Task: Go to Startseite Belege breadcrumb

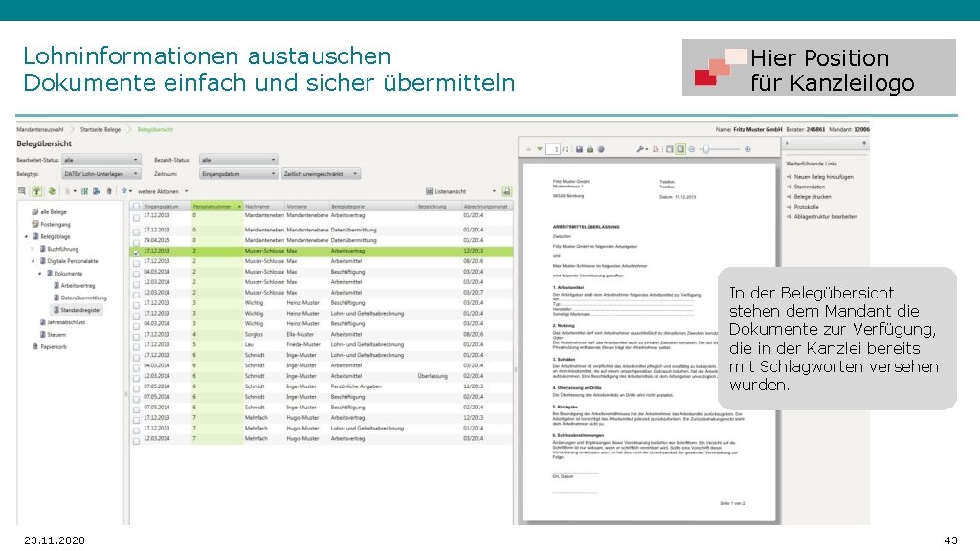Action: click(x=100, y=129)
